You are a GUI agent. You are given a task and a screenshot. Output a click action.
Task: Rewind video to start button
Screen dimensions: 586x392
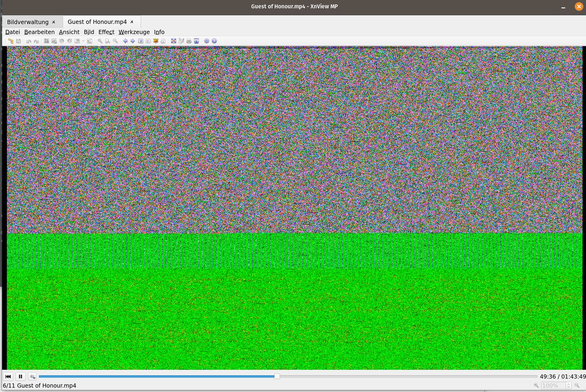(x=8, y=376)
